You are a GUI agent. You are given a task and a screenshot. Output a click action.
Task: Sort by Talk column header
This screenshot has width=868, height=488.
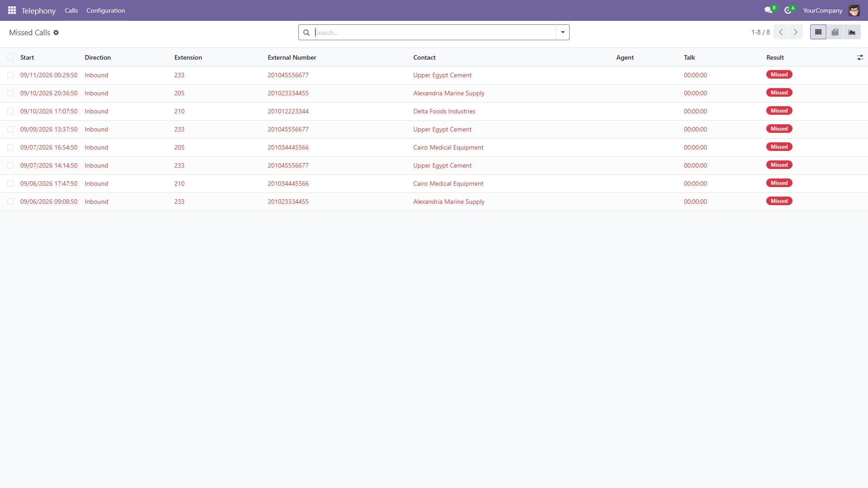coord(689,57)
